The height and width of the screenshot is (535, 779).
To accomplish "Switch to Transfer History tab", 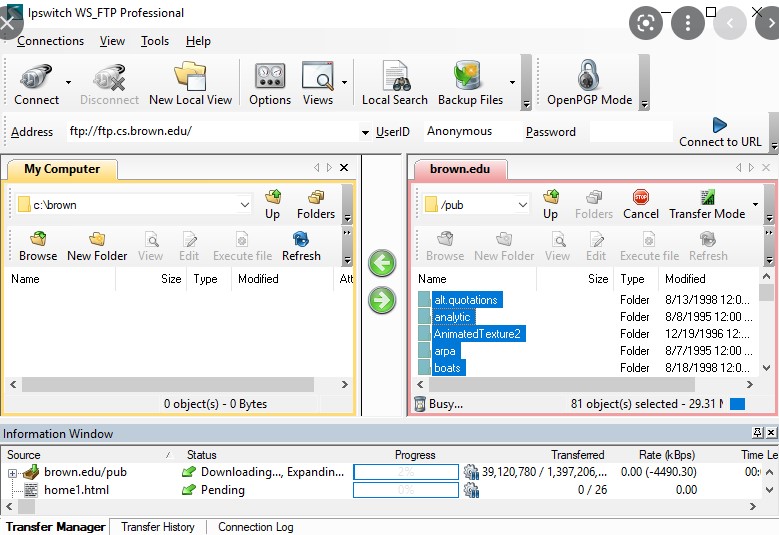I will pyautogui.click(x=157, y=527).
